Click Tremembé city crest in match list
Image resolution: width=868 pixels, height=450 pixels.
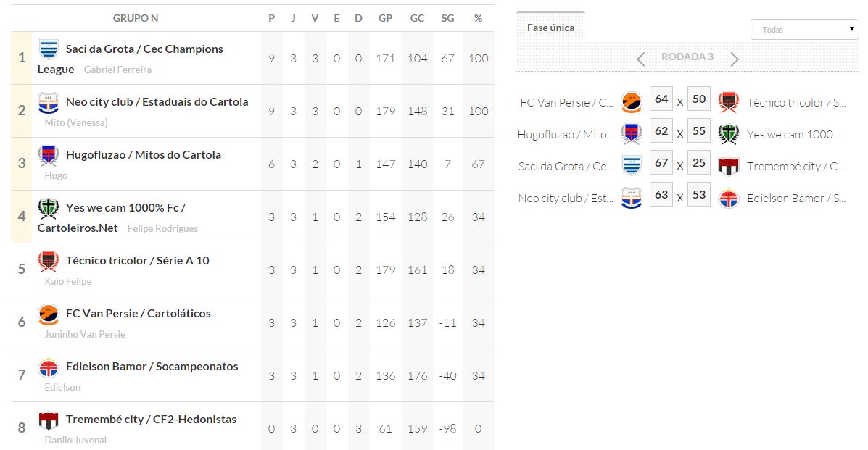tap(728, 166)
